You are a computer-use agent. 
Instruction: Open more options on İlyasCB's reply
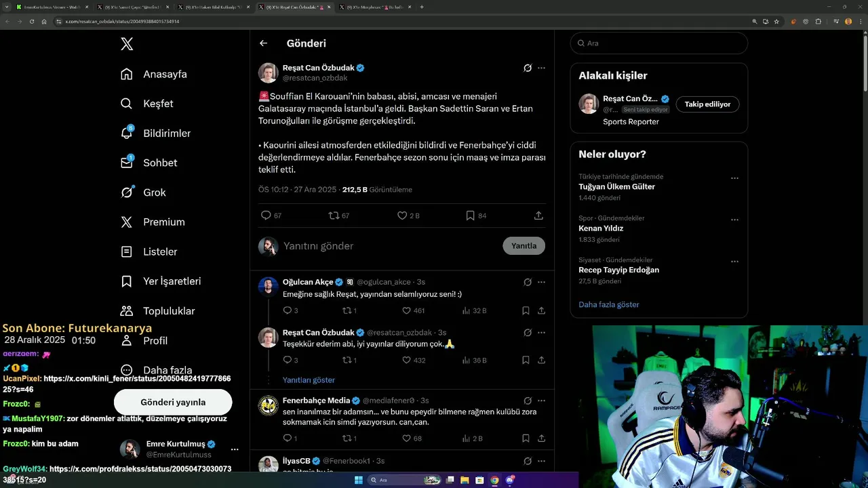pos(541,461)
